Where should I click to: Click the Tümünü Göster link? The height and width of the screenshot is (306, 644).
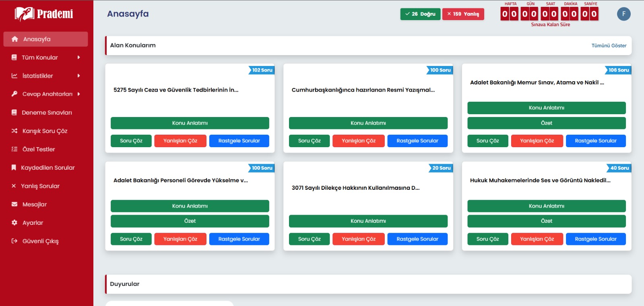pyautogui.click(x=609, y=45)
